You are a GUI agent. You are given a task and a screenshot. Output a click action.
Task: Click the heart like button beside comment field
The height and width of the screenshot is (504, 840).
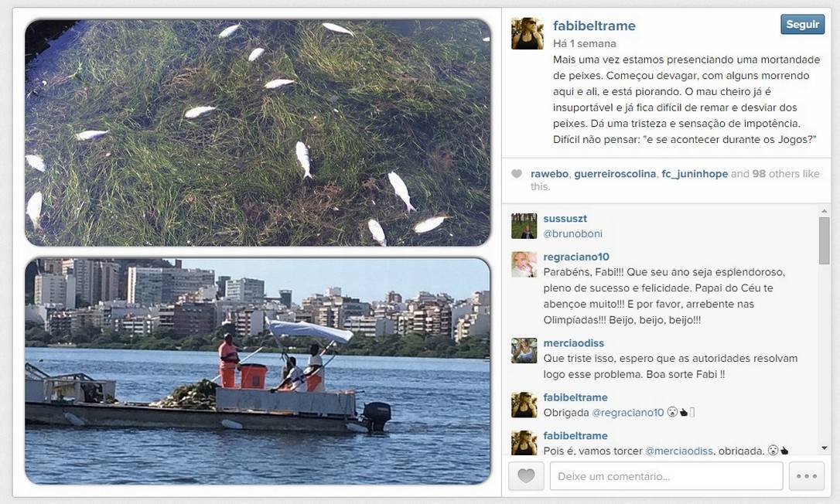coord(526,475)
